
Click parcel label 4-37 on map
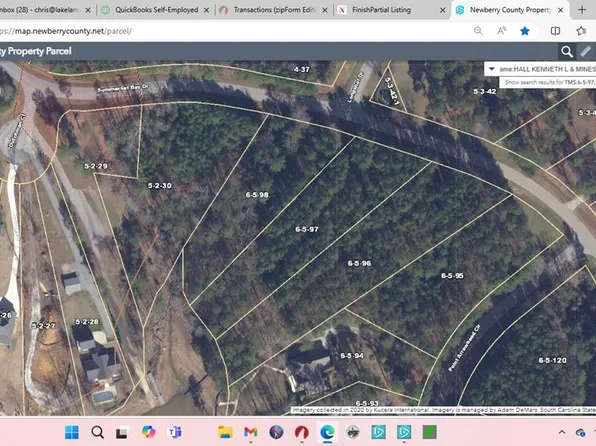pos(301,69)
